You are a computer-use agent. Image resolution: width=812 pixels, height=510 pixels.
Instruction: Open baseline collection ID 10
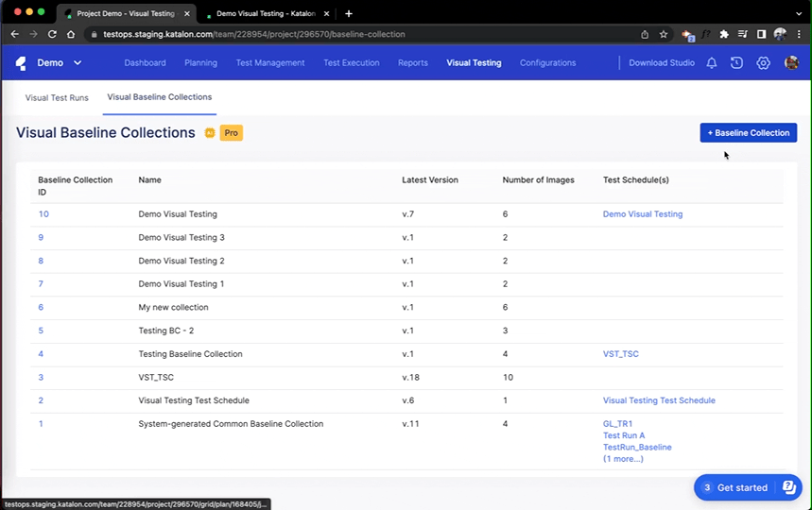(43, 214)
